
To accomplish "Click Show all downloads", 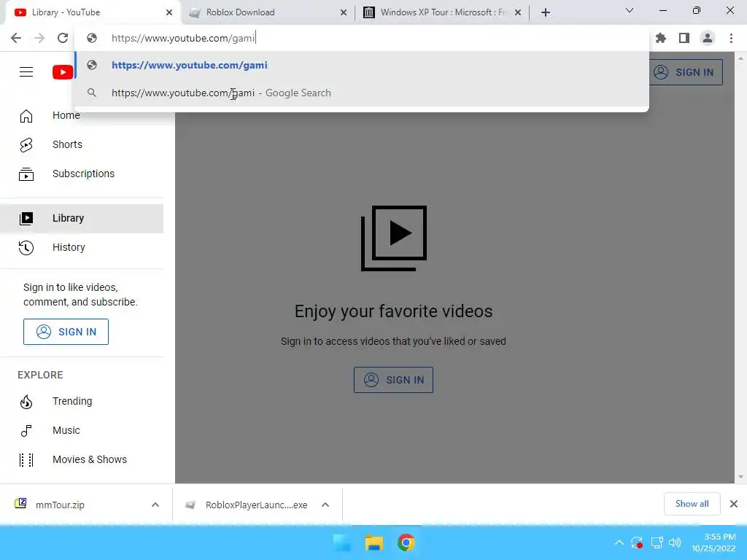I will 692,504.
